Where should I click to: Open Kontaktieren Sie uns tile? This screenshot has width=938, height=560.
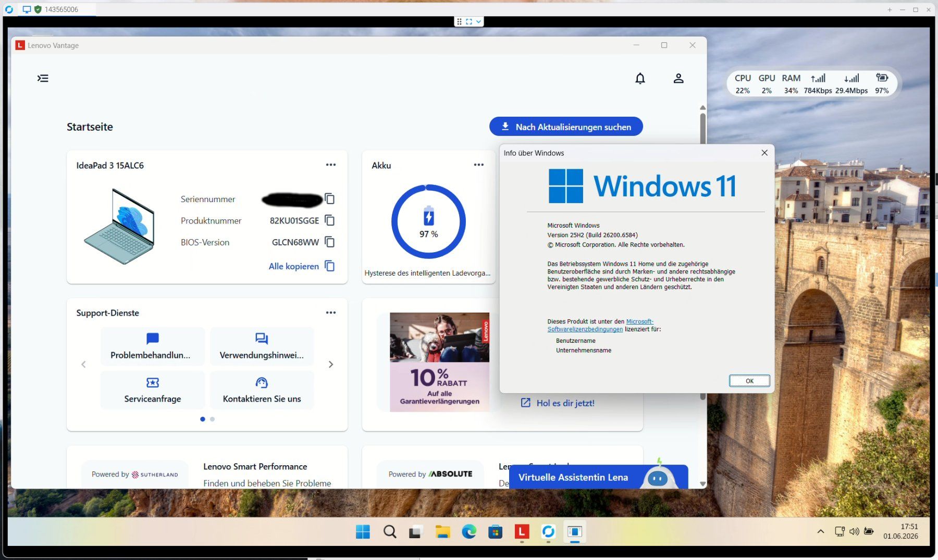tap(262, 390)
